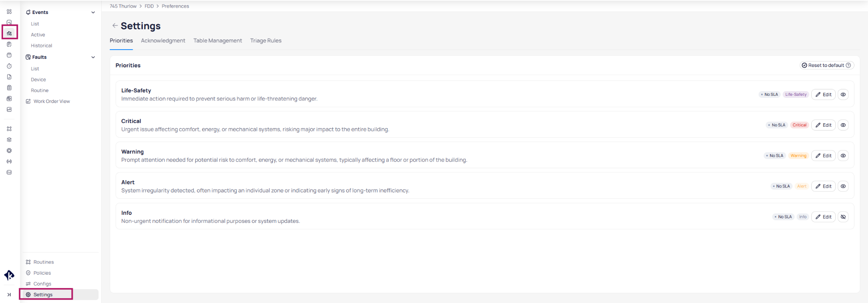Image resolution: width=868 pixels, height=303 pixels.
Task: Collapse the Events section chevron
Action: [x=93, y=12]
